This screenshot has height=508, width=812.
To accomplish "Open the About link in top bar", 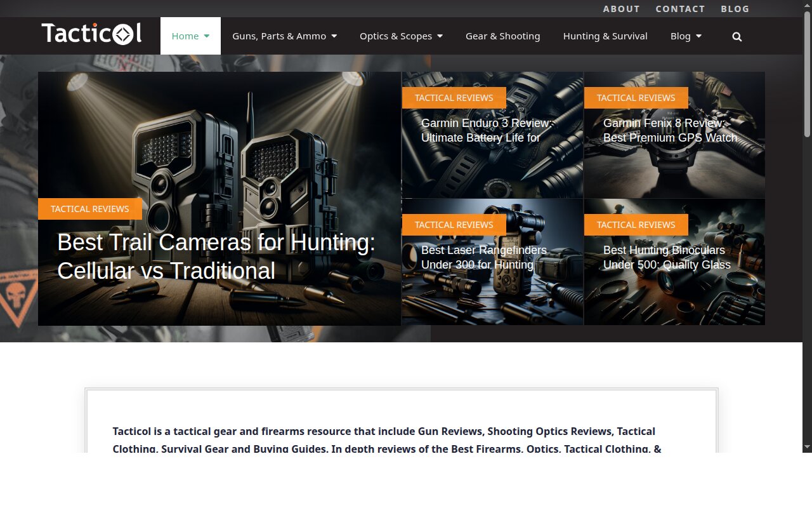I will 621,9.
